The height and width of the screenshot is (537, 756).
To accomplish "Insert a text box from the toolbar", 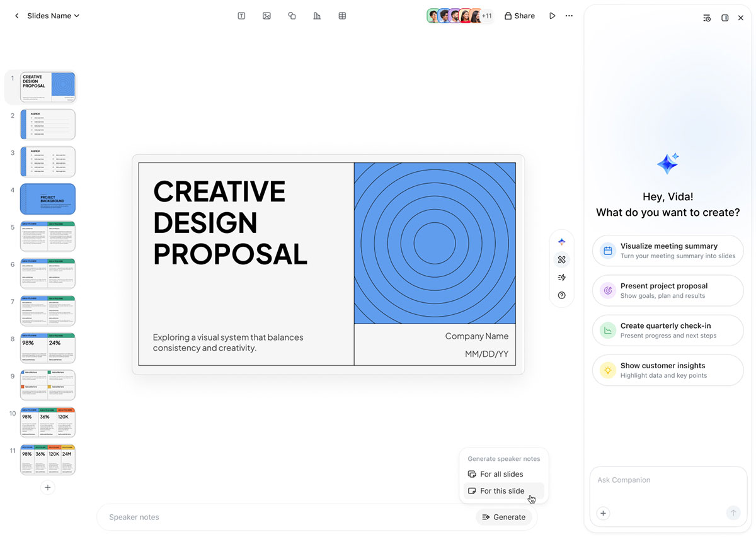I will [241, 16].
